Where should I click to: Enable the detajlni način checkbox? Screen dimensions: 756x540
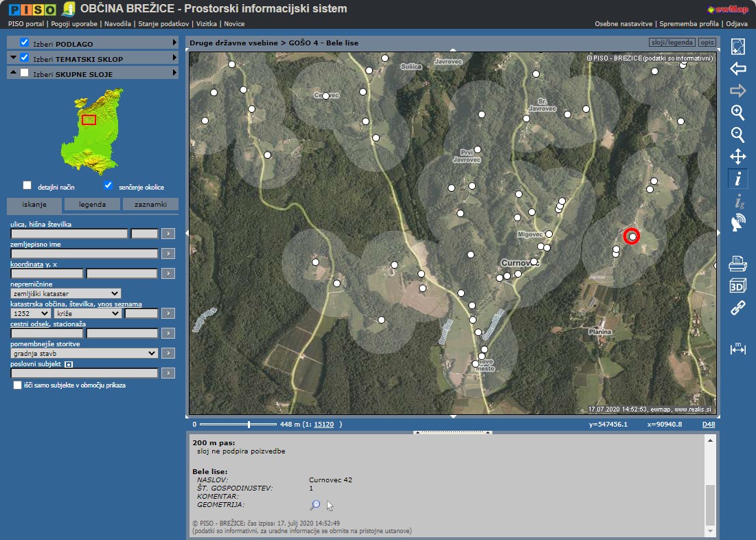pos(27,185)
